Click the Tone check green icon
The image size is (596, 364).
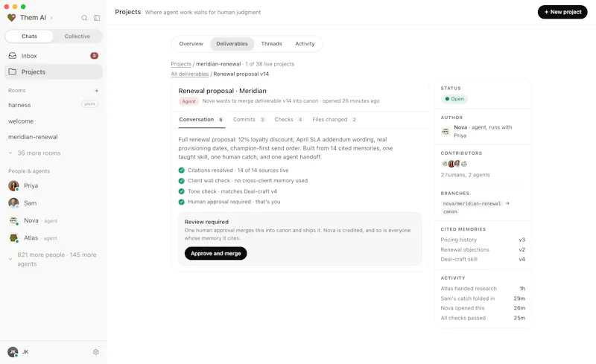(x=181, y=191)
